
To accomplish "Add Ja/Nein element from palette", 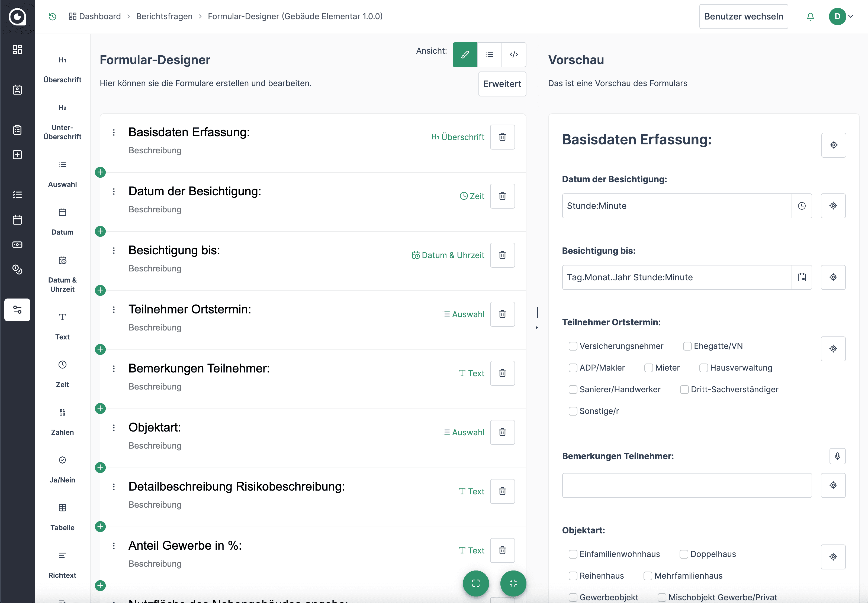I will [x=62, y=470].
